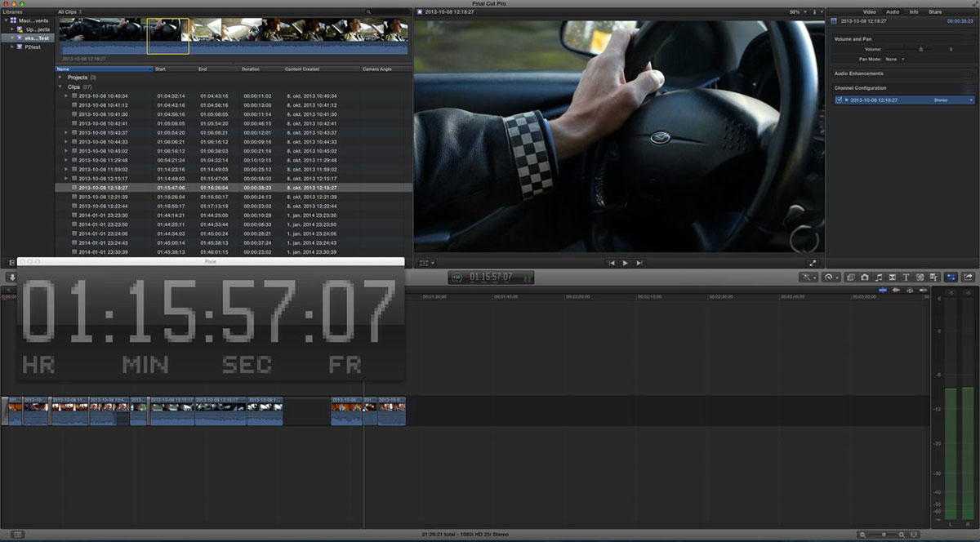Open the Themes browser
The width and height of the screenshot is (980, 542).
[x=933, y=278]
